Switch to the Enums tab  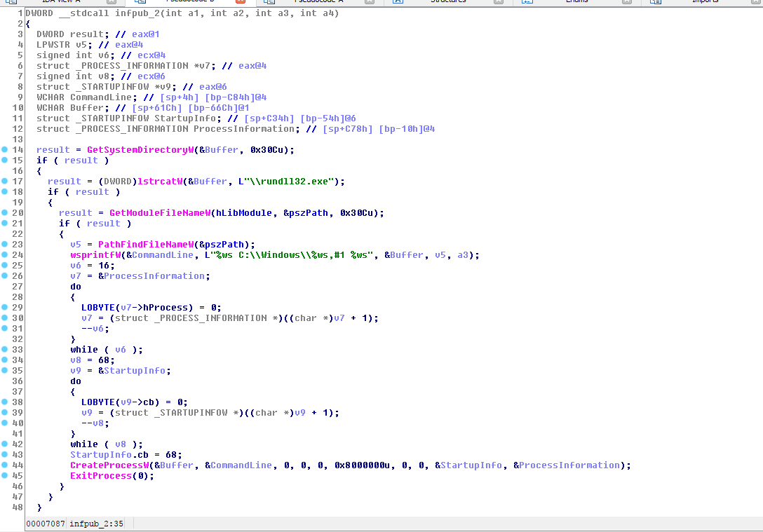576,2
